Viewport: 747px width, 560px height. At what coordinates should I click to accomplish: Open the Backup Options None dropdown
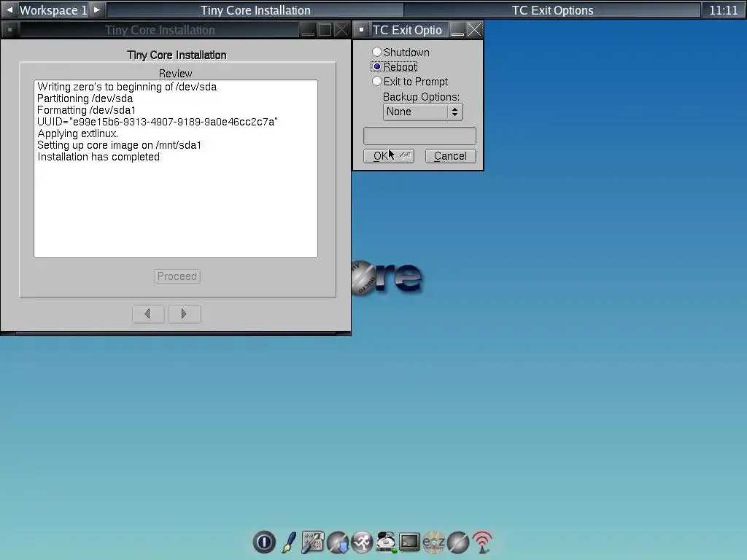pyautogui.click(x=422, y=112)
